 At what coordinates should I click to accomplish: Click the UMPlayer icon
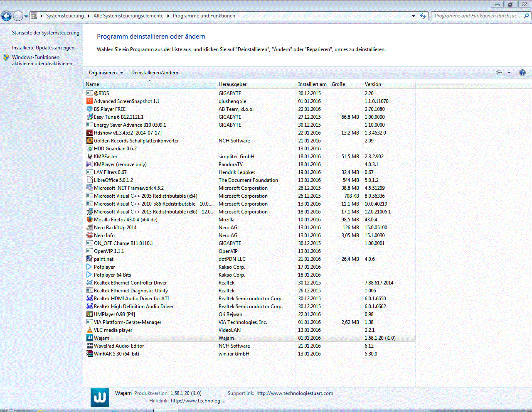point(89,314)
